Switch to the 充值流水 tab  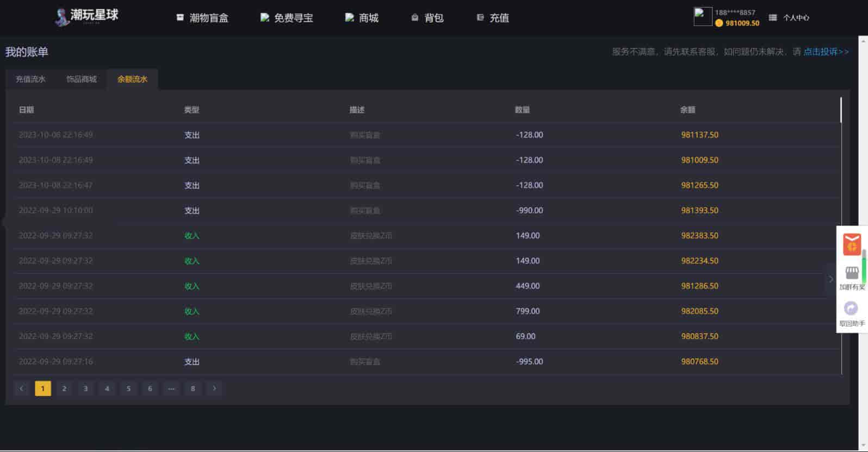coord(30,79)
